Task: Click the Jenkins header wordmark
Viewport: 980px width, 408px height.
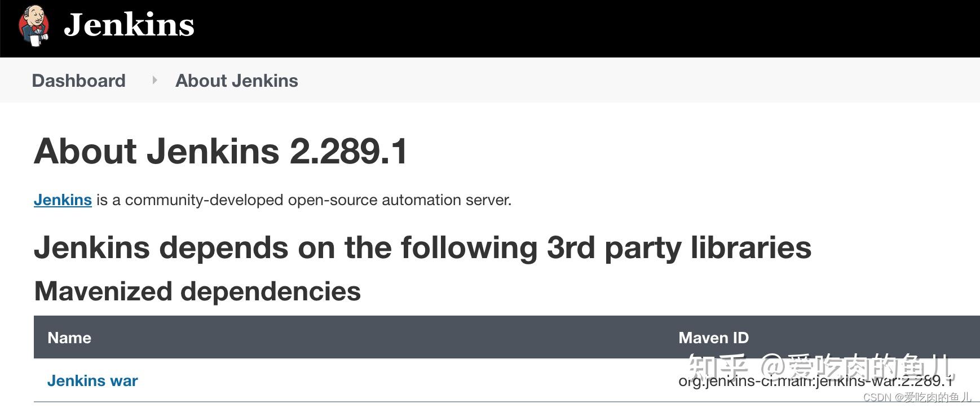Action: pyautogui.click(x=130, y=25)
